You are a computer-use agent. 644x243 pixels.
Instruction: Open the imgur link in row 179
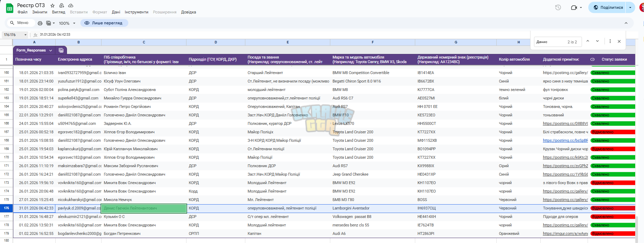(565, 233)
